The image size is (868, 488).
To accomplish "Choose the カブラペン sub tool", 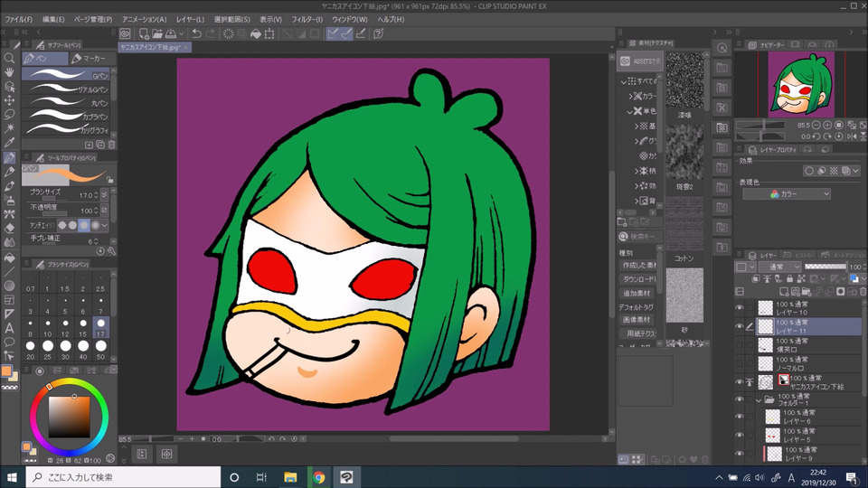I will [66, 116].
